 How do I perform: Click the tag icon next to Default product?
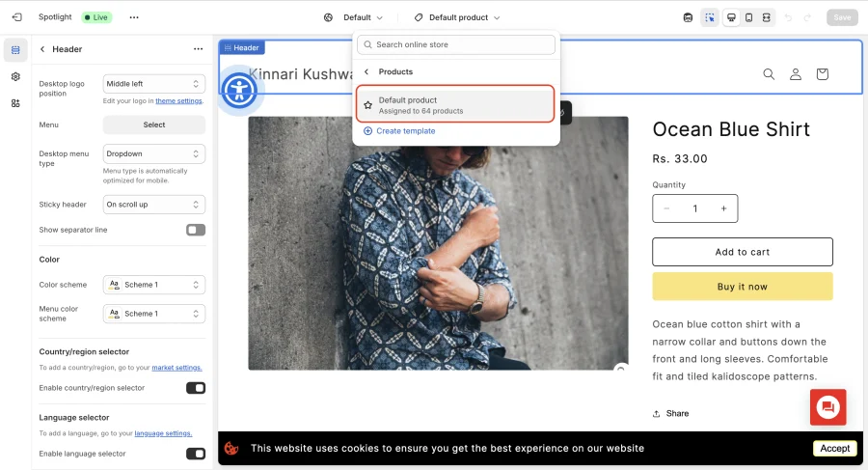click(419, 17)
